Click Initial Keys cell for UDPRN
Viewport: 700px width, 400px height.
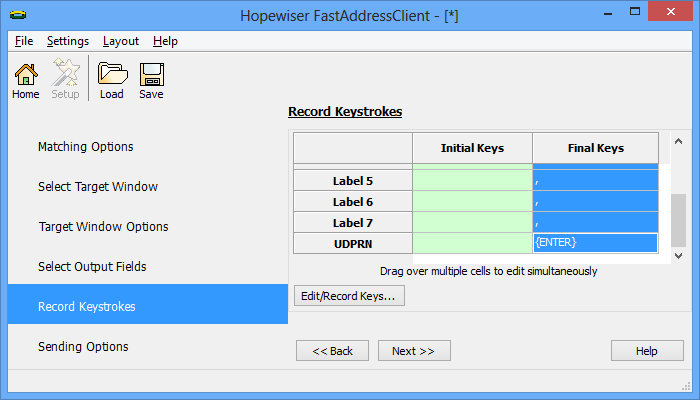point(472,244)
